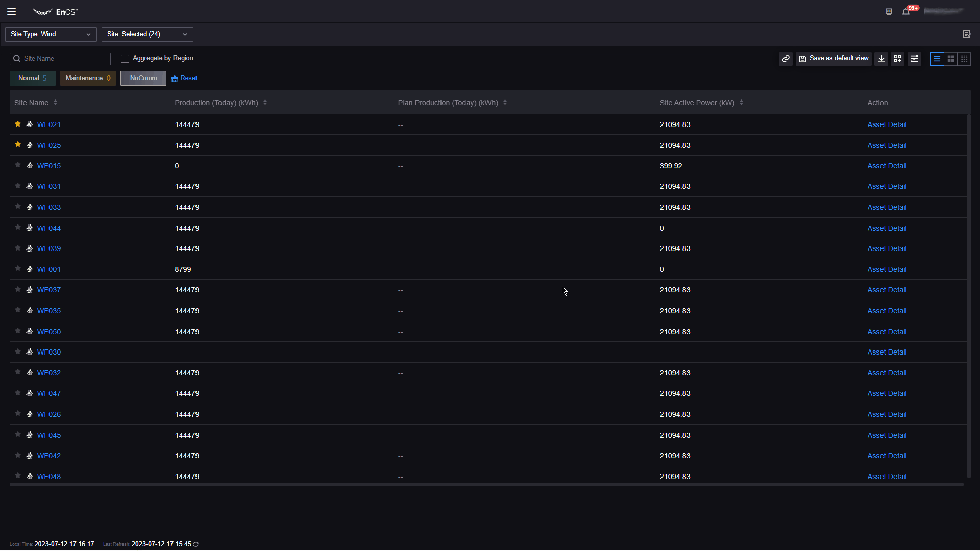980x551 pixels.
Task: Select the NoComm status filter tab
Action: [x=143, y=78]
